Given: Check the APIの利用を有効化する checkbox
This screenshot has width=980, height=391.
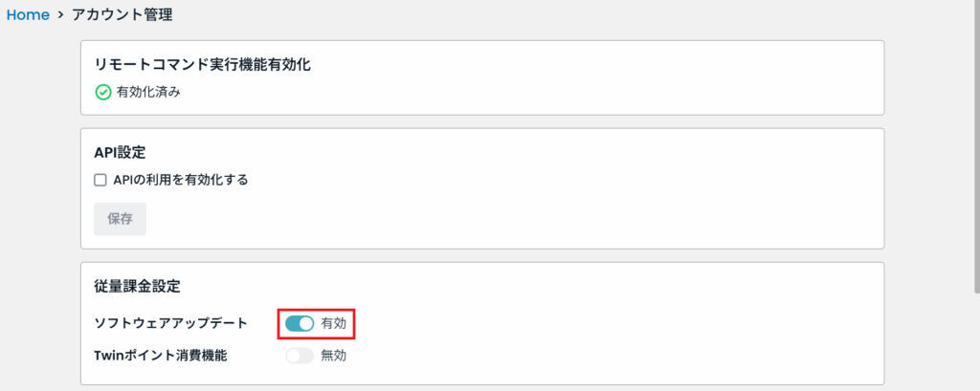Looking at the screenshot, I should [100, 180].
